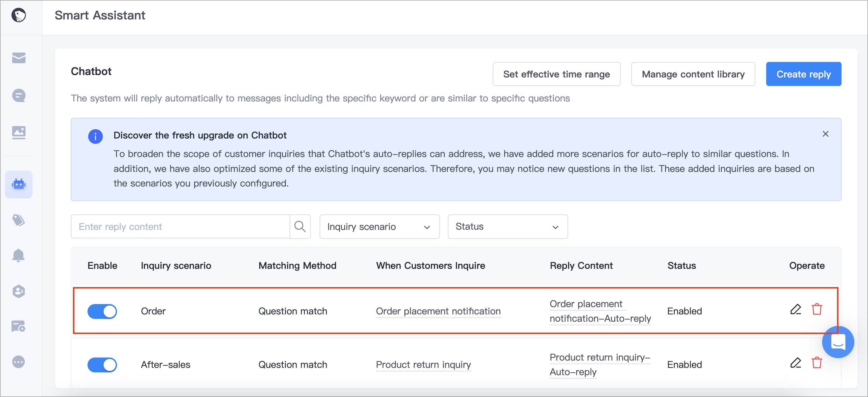The width and height of the screenshot is (868, 397).
Task: Click the Reply Content column header
Action: click(x=581, y=265)
